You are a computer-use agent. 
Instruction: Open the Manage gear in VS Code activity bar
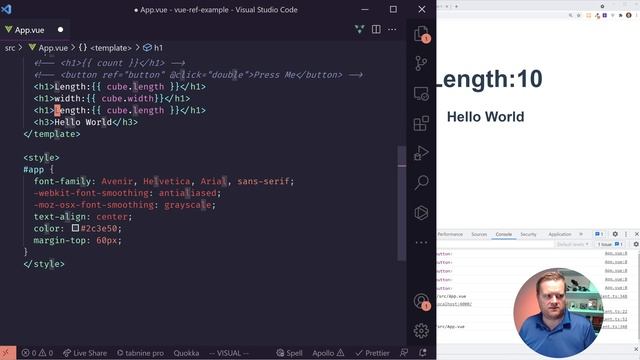tap(421, 331)
